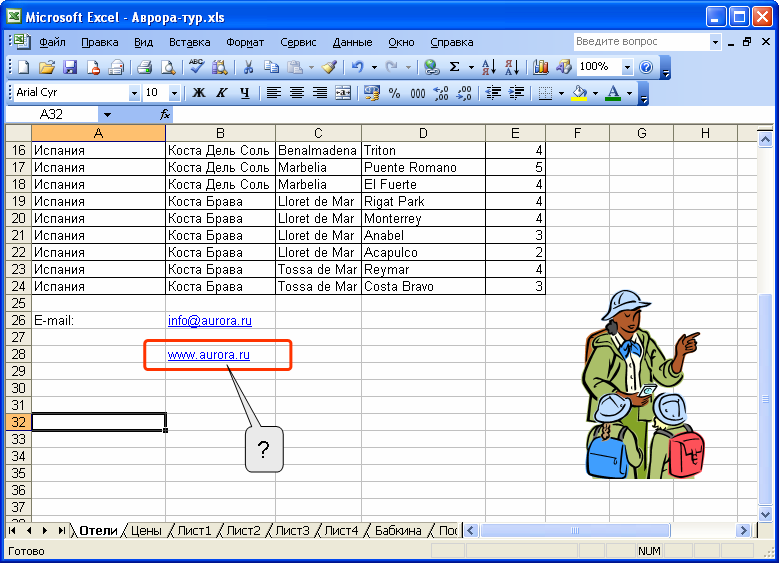This screenshot has height=563, width=779.
Task: Toggle underline Ч formatting
Action: 244,93
